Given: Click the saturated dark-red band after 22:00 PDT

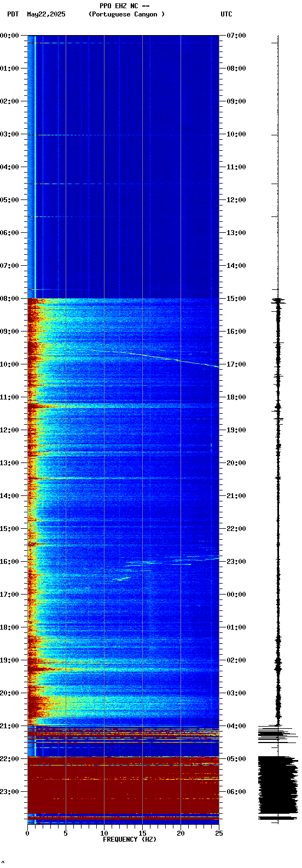Looking at the screenshot, I should pyautogui.click(x=123, y=786).
